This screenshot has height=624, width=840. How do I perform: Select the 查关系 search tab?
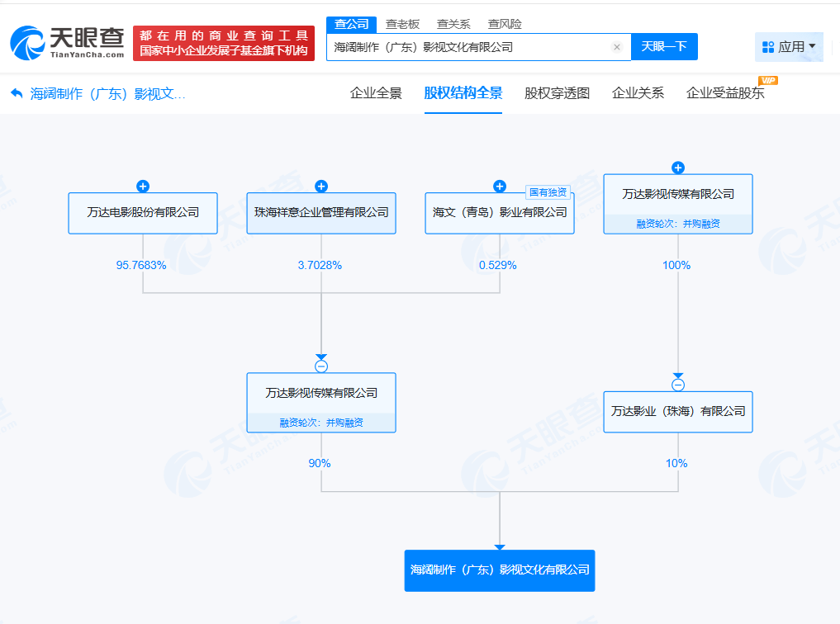pos(453,24)
